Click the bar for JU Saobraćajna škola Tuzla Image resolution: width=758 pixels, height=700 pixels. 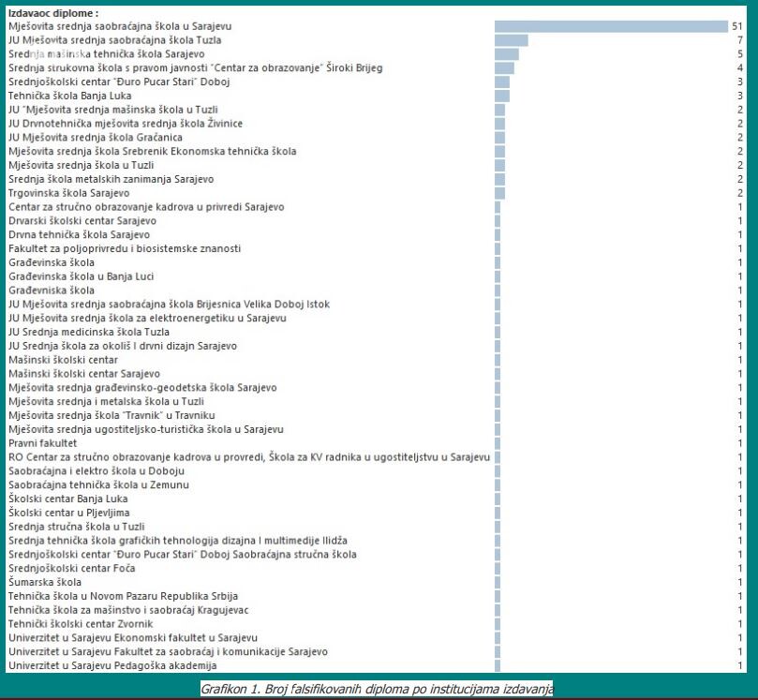pos(511,40)
